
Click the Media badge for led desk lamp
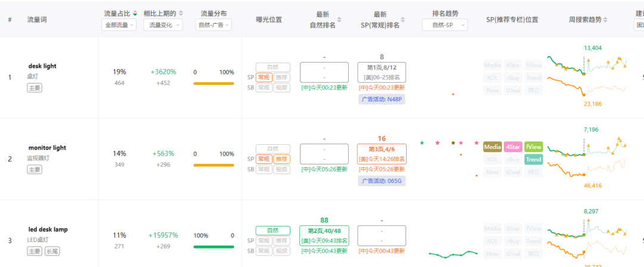pyautogui.click(x=493, y=228)
